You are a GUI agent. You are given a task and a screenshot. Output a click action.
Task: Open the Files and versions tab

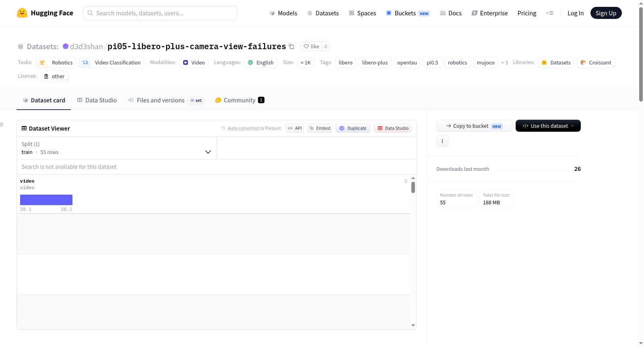pyautogui.click(x=165, y=100)
